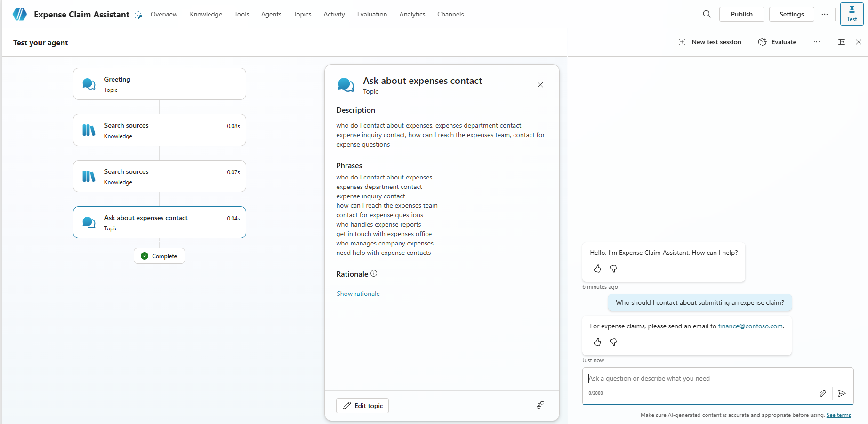Select the Search sources node with 0.07s
Image resolution: width=868 pixels, height=424 pixels.
[x=160, y=176]
